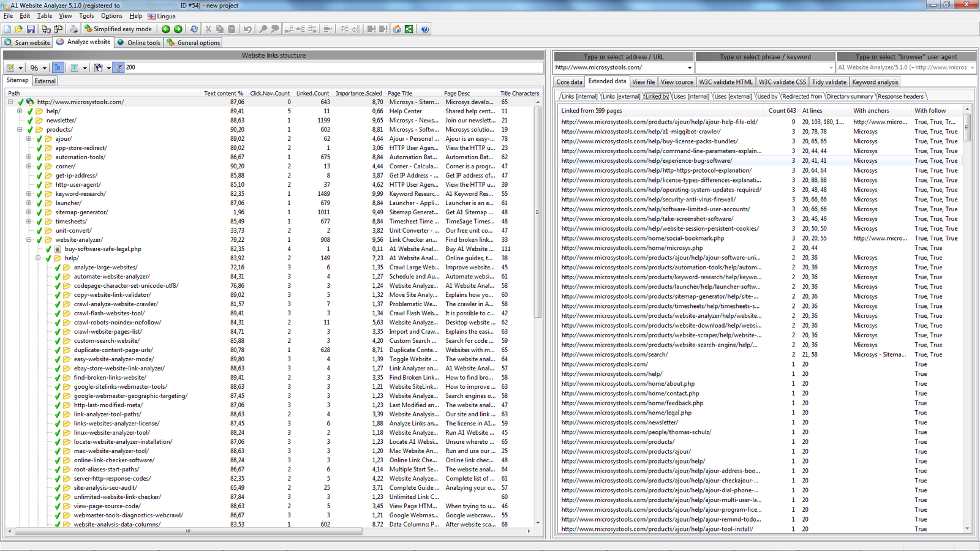The image size is (980, 551).
Task: Open the W3C validate HTML tab
Action: point(726,82)
